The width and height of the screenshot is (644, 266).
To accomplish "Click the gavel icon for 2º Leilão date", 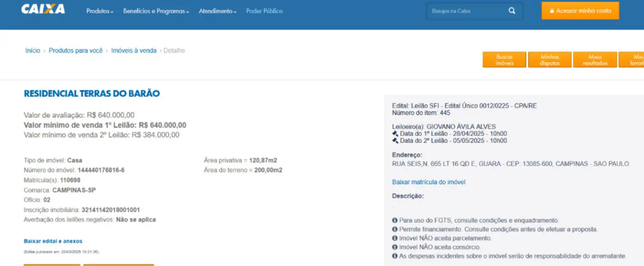I will pyautogui.click(x=395, y=141).
